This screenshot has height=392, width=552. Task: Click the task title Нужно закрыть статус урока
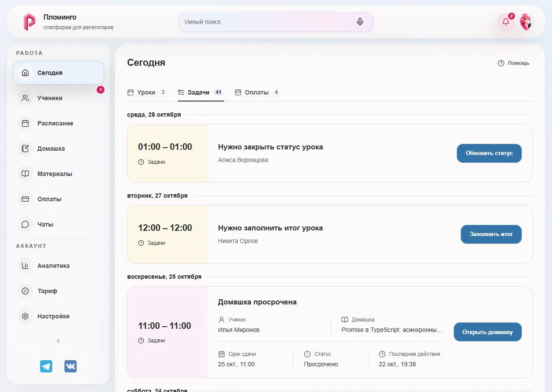(270, 147)
